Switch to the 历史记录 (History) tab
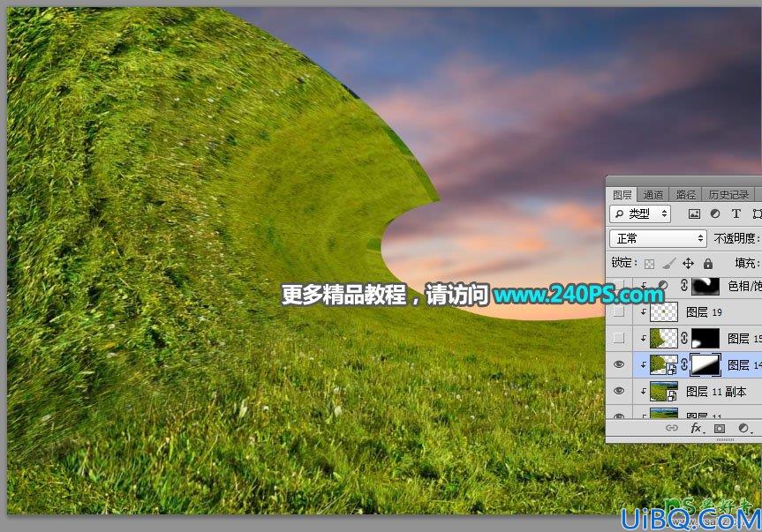 tap(728, 195)
